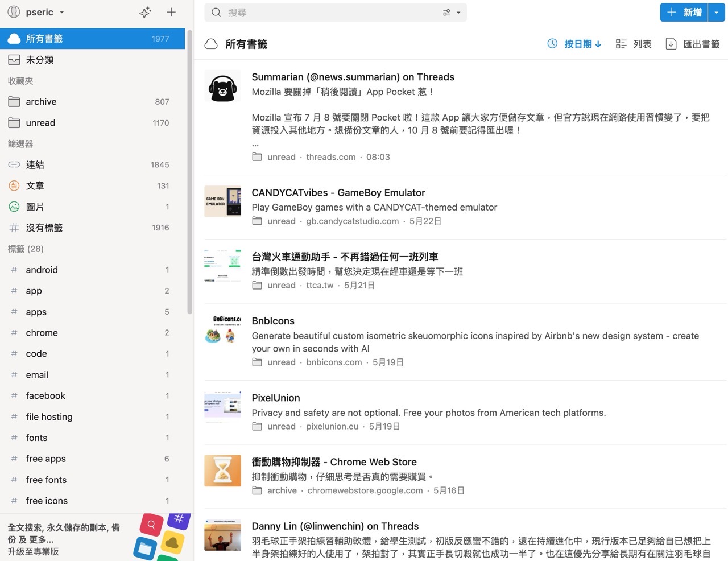Viewport: 728px width, 561px height.
Task: Open 台灣火車通勤助手 bookmark
Action: pyautogui.click(x=345, y=257)
